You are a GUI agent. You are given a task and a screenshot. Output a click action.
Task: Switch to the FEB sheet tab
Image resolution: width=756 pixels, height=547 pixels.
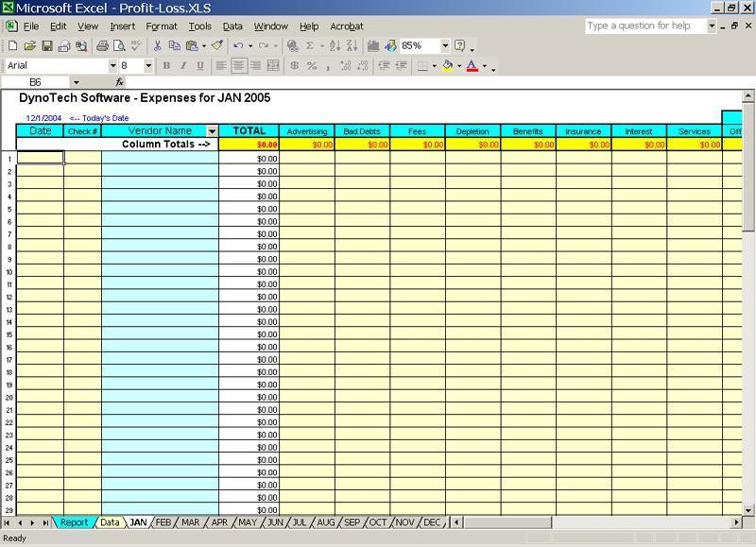pyautogui.click(x=166, y=521)
